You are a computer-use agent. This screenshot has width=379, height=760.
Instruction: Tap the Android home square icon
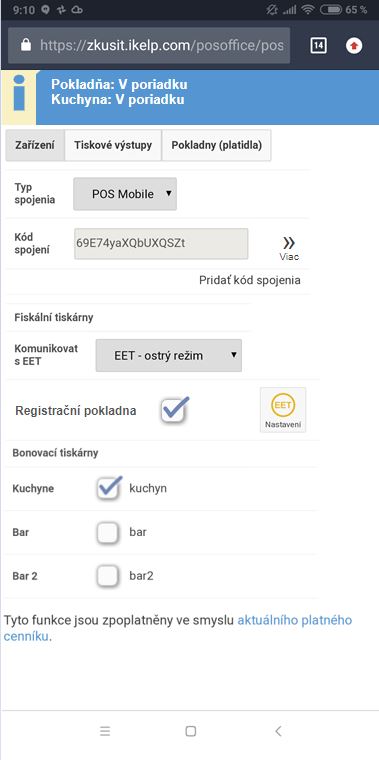(x=190, y=731)
